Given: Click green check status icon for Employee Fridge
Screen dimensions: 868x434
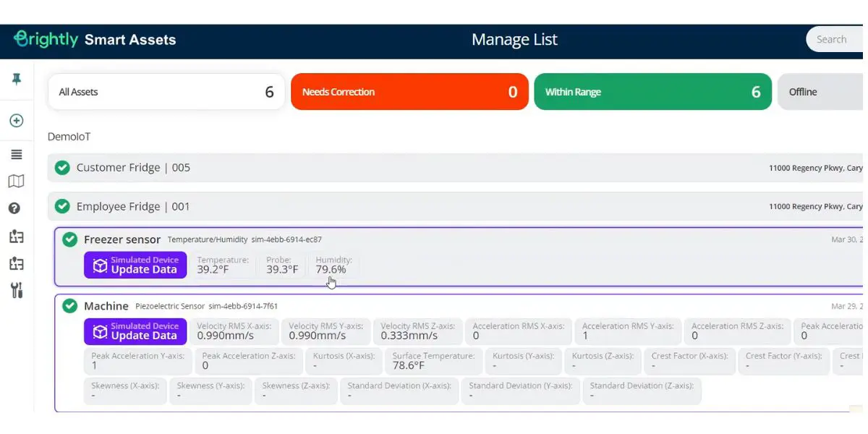Looking at the screenshot, I should (63, 206).
